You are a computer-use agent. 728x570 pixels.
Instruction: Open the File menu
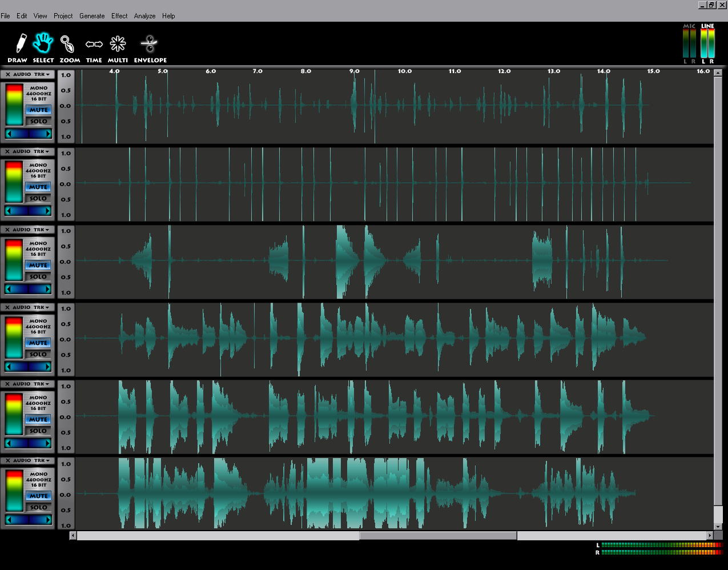point(6,16)
